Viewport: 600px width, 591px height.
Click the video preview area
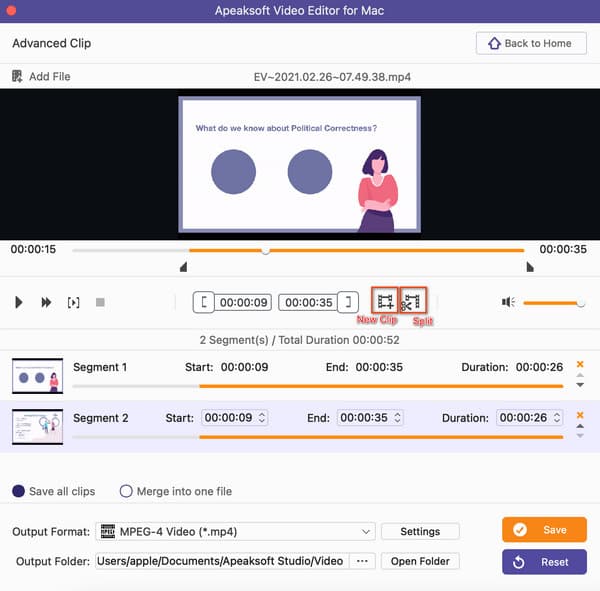pyautogui.click(x=300, y=164)
